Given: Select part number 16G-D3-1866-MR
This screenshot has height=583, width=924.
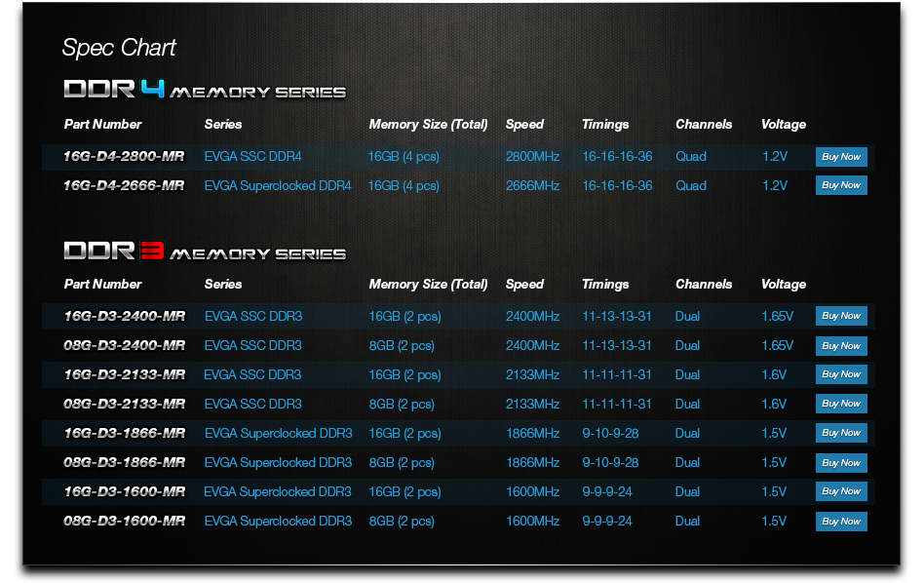Looking at the screenshot, I should point(125,433).
